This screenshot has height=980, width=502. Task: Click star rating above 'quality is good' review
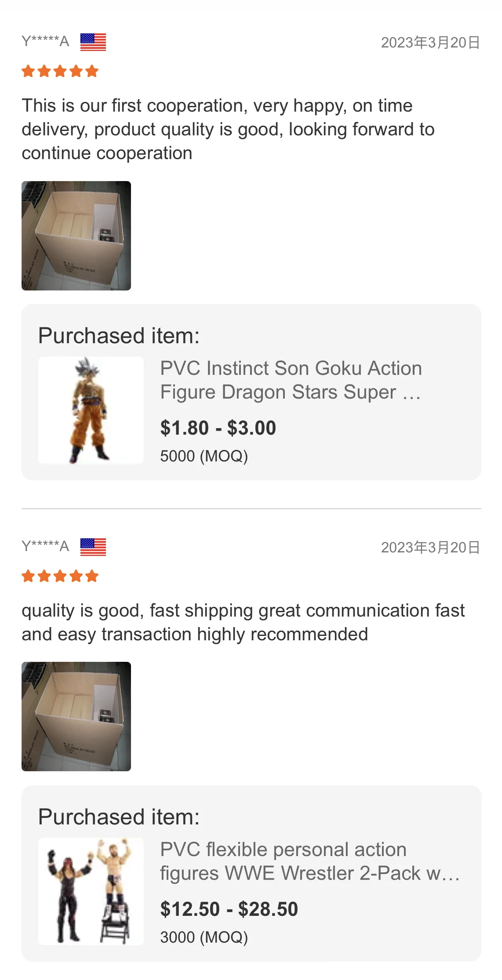coord(60,576)
